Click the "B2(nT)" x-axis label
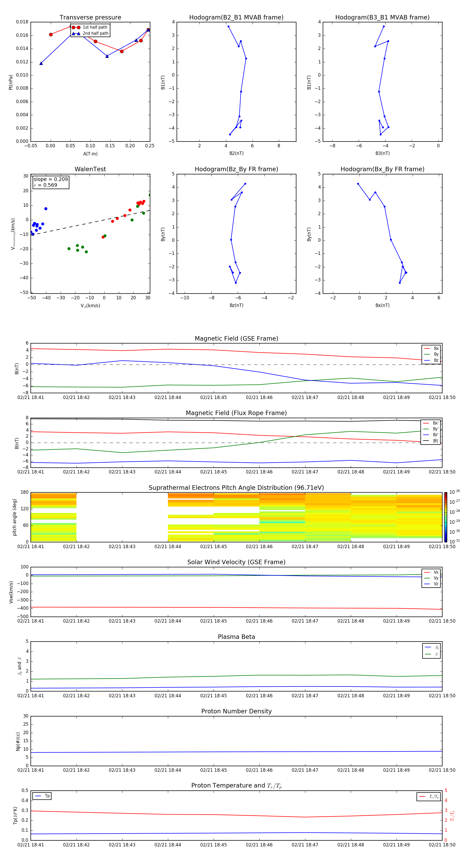 point(236,154)
